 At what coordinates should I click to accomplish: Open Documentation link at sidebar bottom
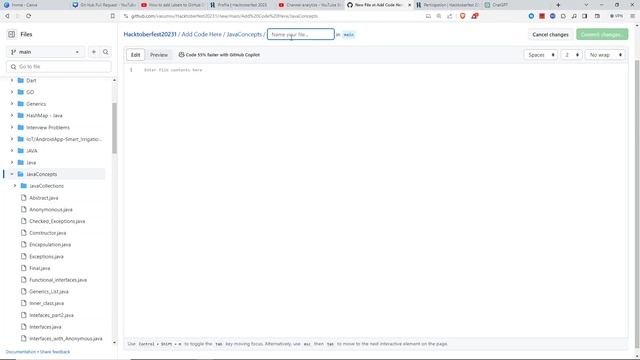(x=20, y=352)
